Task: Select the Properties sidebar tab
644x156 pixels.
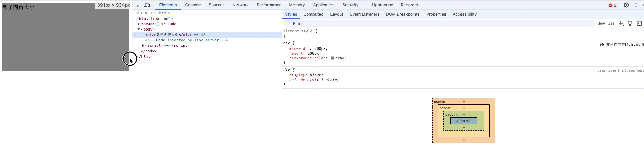Action: point(436,14)
